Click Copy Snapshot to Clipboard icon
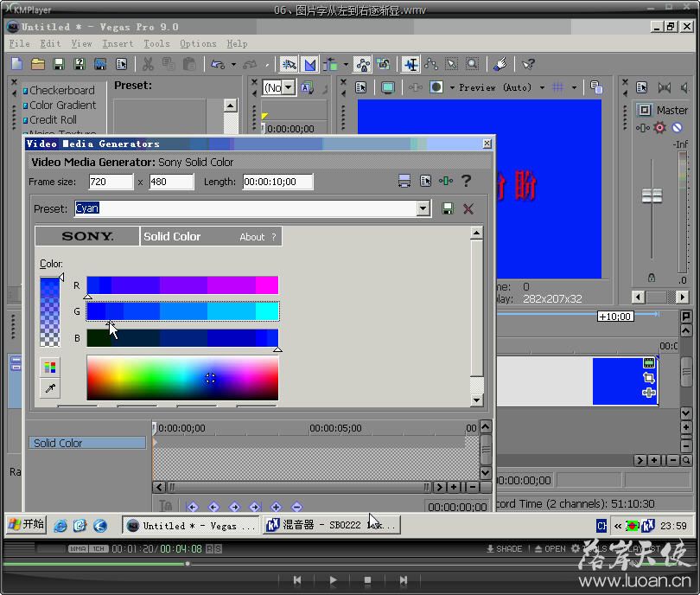Image resolution: width=700 pixels, height=595 pixels. pos(596,87)
